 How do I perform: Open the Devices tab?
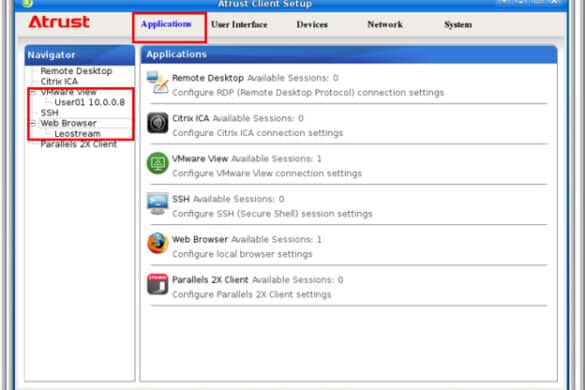point(312,25)
